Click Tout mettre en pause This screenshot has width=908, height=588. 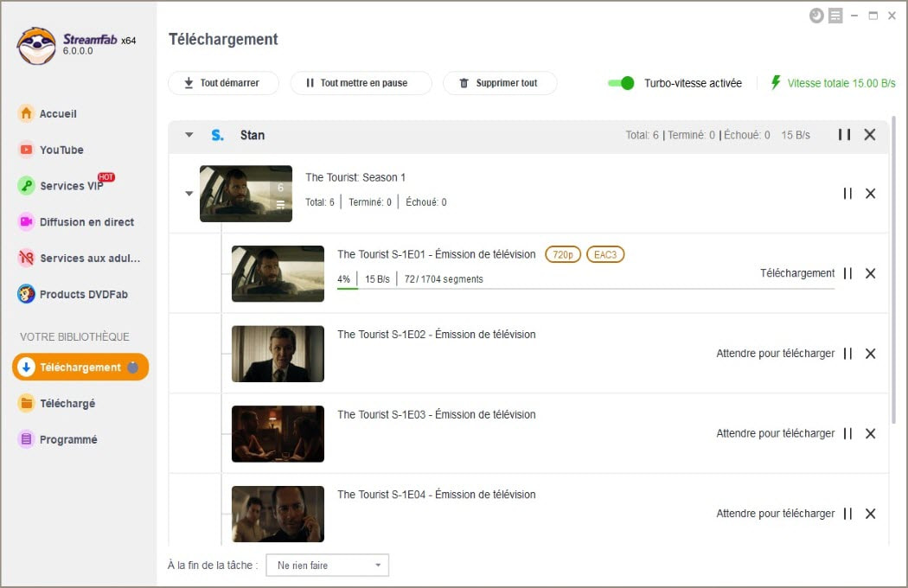361,83
